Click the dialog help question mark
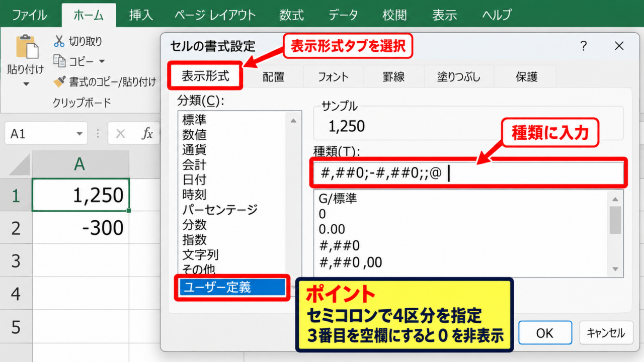Screen dimensions: 644x362 [584, 46]
